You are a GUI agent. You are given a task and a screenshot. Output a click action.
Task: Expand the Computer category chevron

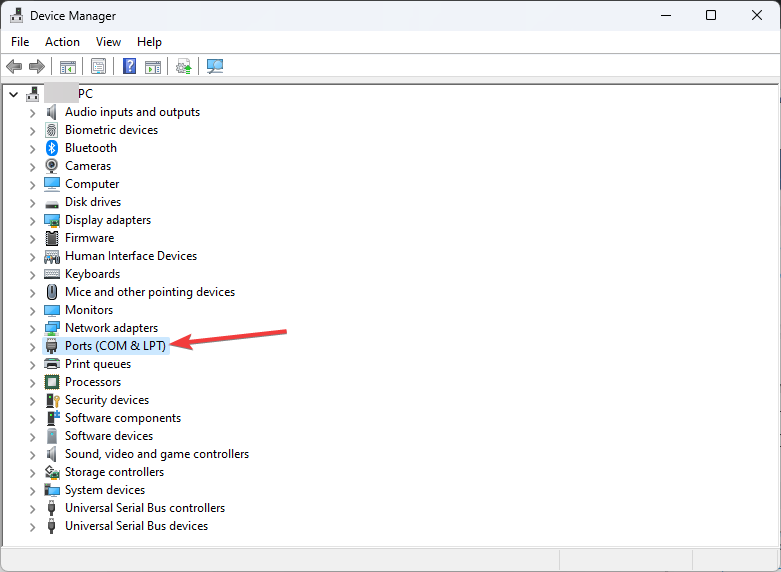(32, 185)
